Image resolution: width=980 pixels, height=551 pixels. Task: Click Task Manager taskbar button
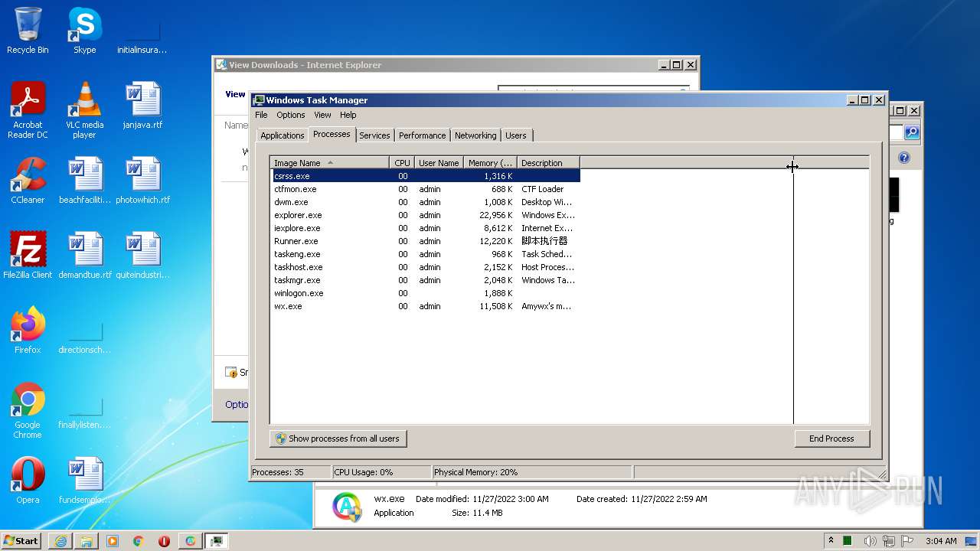pyautogui.click(x=217, y=541)
